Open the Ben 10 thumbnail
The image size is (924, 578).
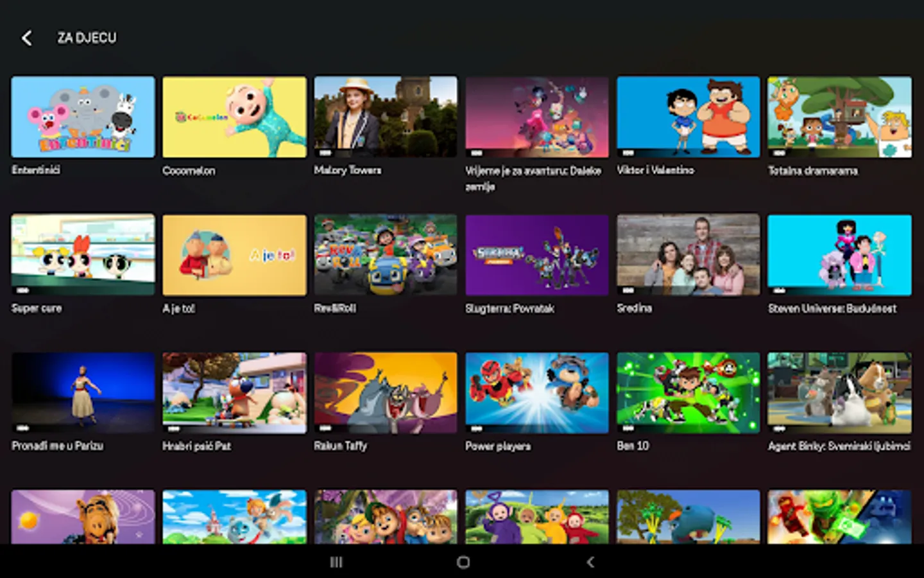pyautogui.click(x=689, y=392)
